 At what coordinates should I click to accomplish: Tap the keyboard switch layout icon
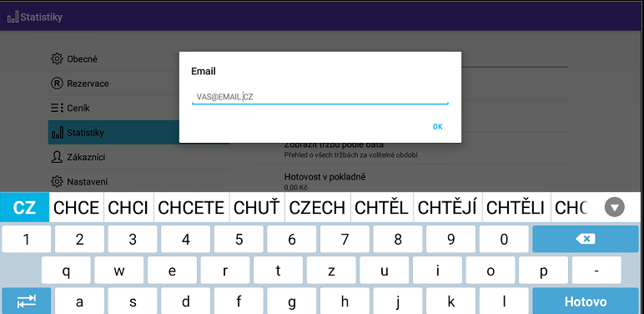click(27, 301)
